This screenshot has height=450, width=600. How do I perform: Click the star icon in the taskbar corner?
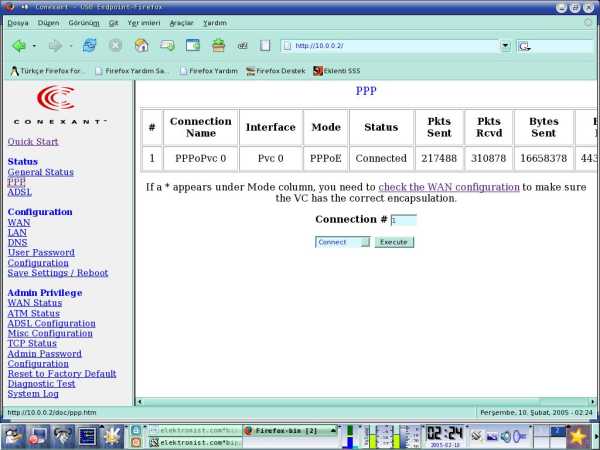tap(578, 435)
